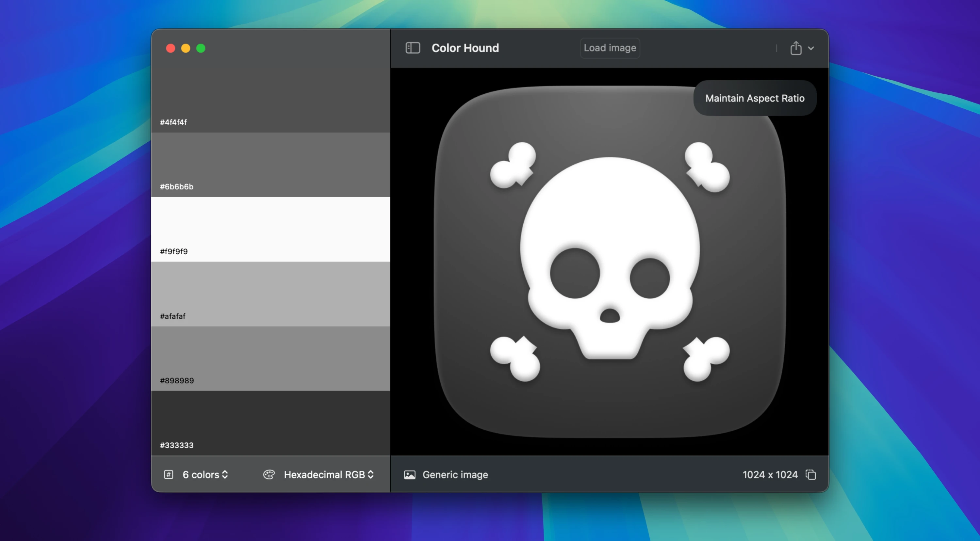Choose the #afafaf light gray swatch
The image size is (980, 541).
coord(270,294)
